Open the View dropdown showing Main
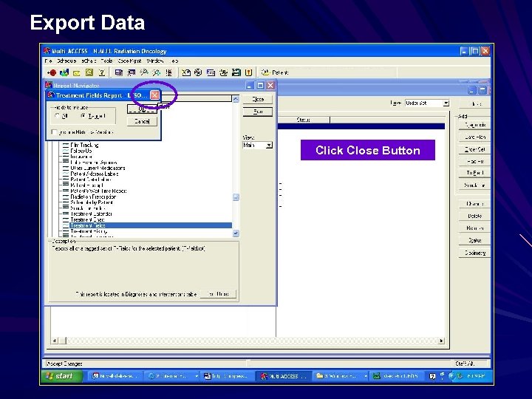This screenshot has width=532, height=399. 269,146
